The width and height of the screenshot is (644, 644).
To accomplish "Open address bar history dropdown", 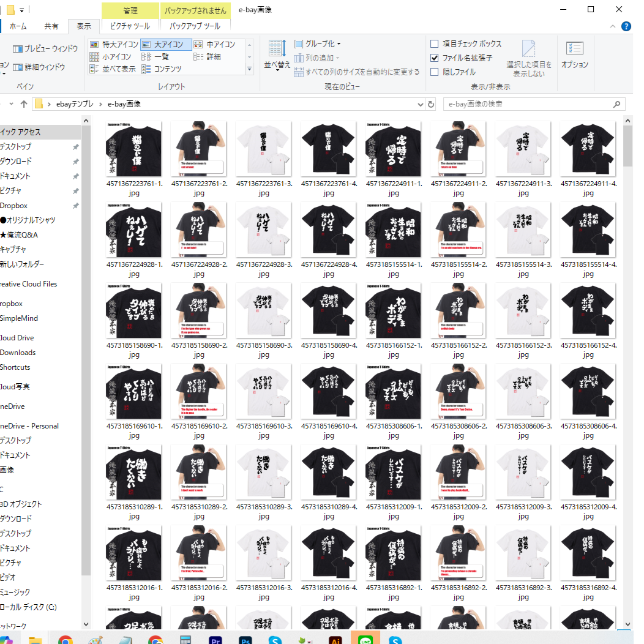I will point(420,104).
